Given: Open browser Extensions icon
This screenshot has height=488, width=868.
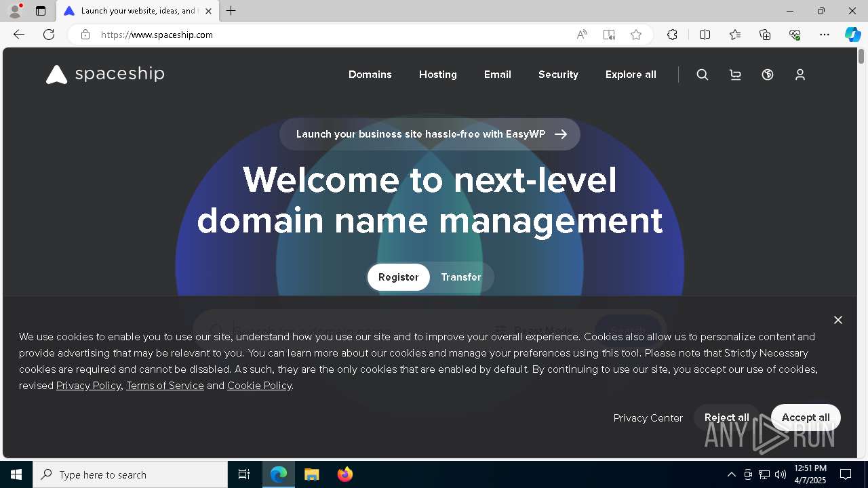Looking at the screenshot, I should tap(672, 35).
